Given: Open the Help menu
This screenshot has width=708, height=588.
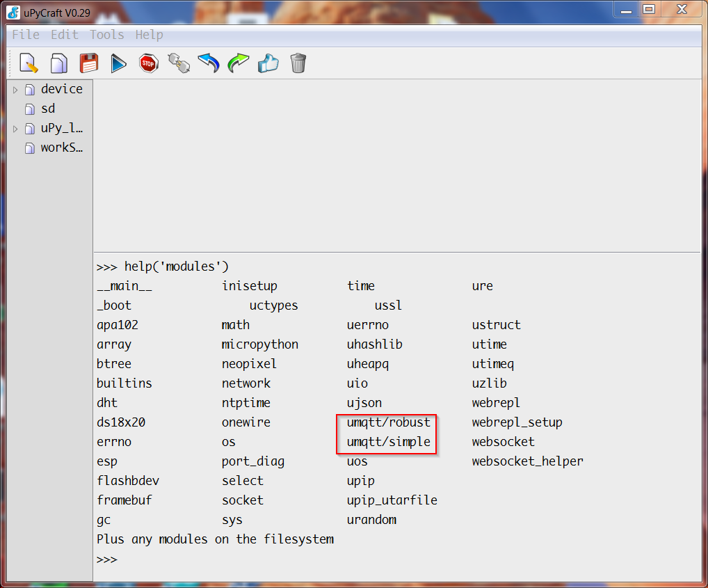Looking at the screenshot, I should point(149,35).
